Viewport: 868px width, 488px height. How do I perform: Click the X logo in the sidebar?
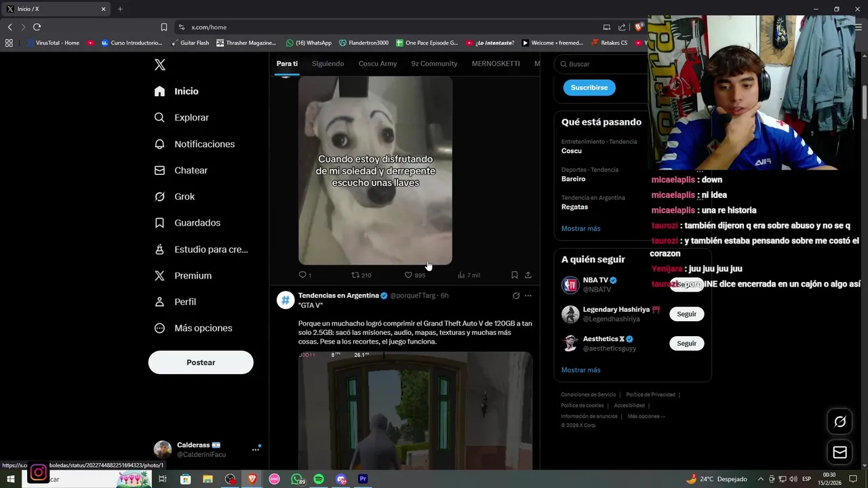pos(160,64)
